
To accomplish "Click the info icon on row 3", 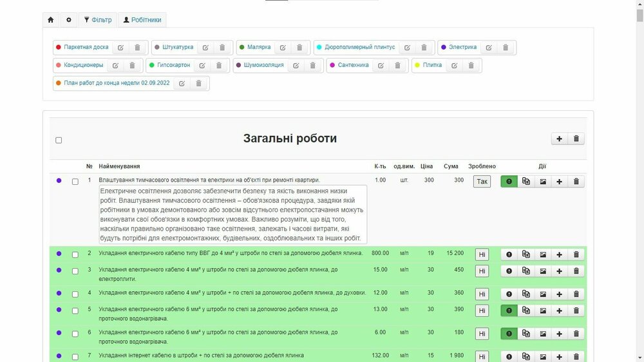I will coord(509,271).
